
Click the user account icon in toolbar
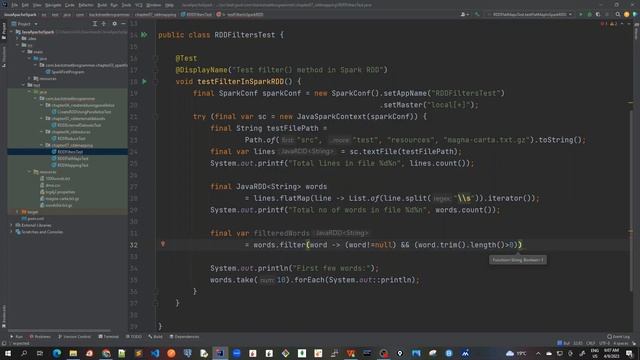tap(464, 14)
